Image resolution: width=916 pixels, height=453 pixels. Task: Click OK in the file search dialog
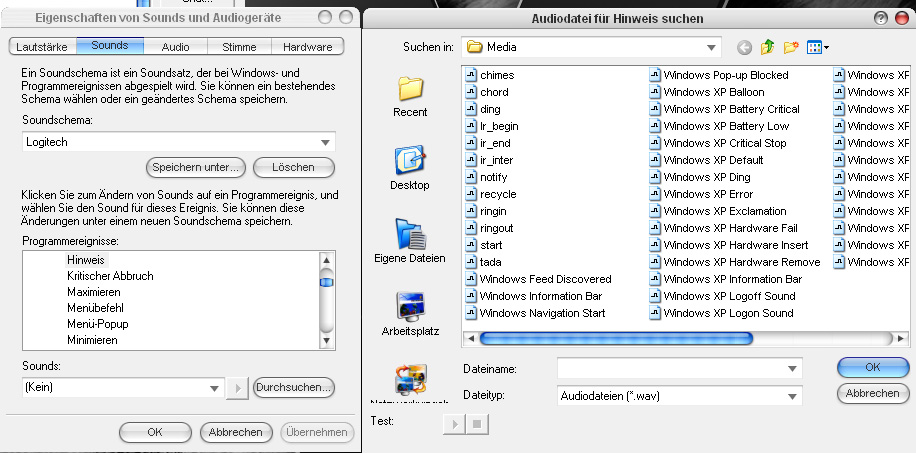tap(873, 367)
